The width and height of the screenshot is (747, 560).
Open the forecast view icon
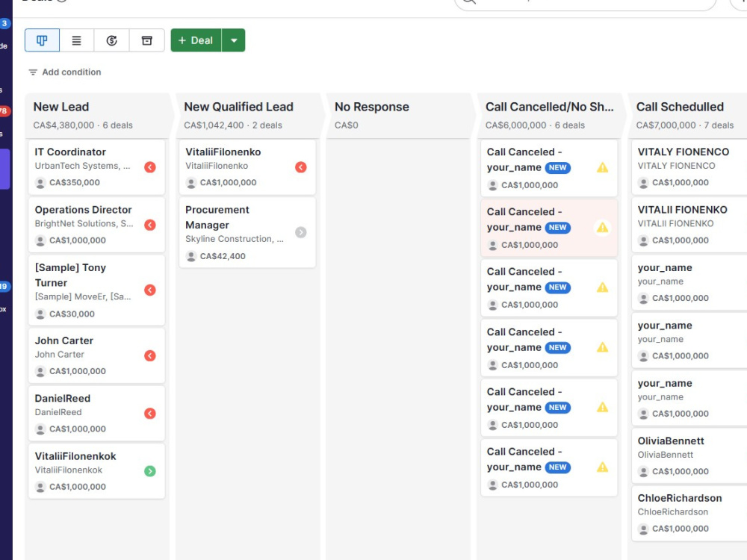(111, 40)
